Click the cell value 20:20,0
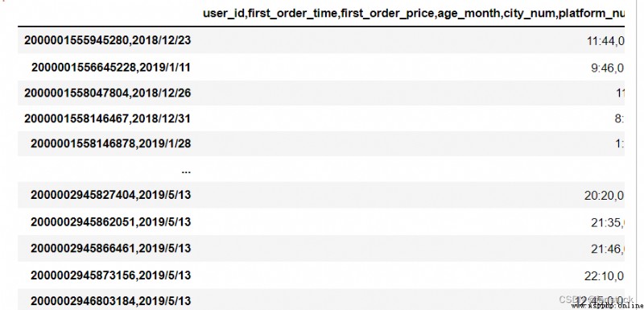644x310 pixels. point(605,196)
